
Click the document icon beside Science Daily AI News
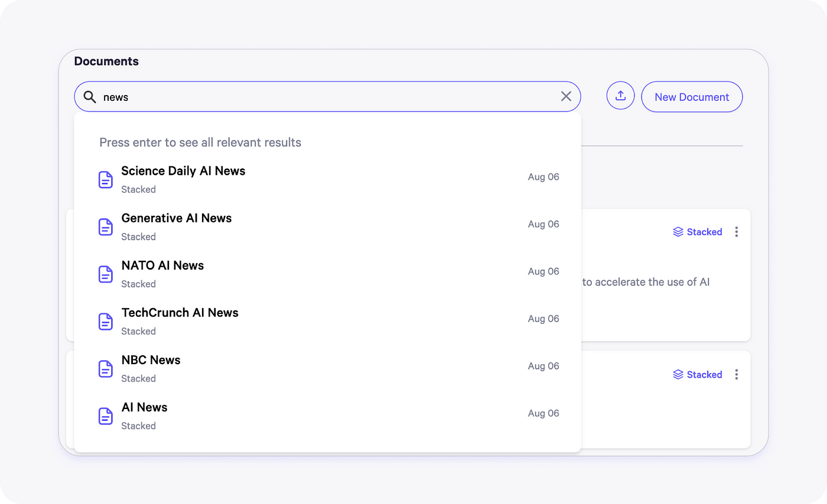click(105, 179)
